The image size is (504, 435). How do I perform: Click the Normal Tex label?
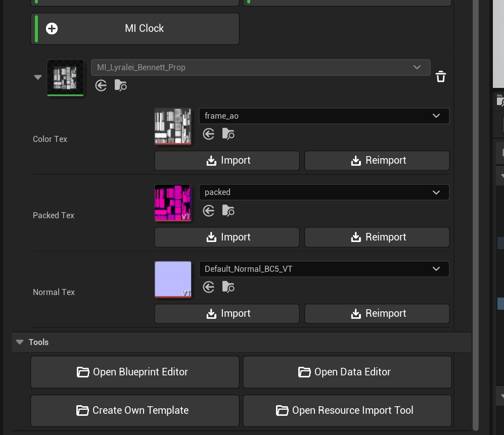coord(54,292)
